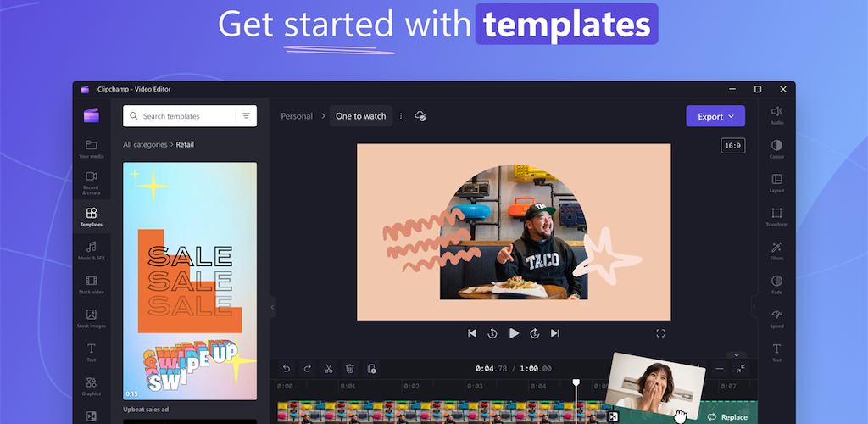Click the Replace button on timeline
This screenshot has height=424, width=868.
click(x=727, y=416)
